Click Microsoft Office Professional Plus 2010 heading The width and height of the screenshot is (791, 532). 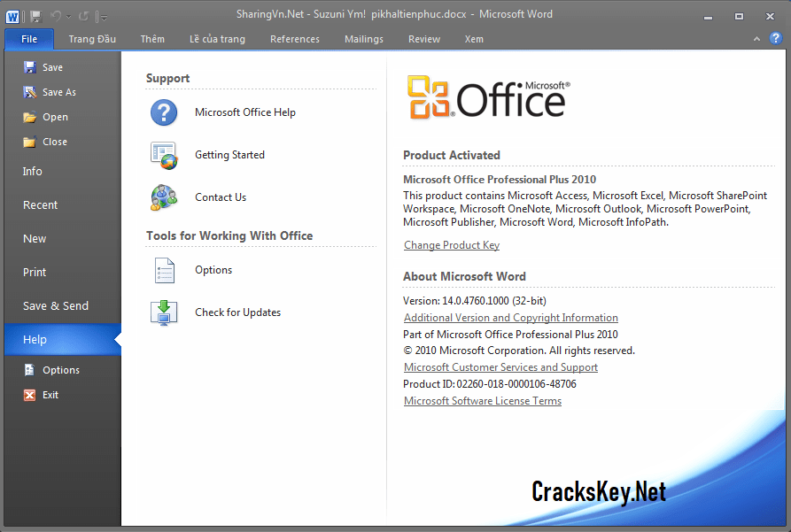pos(500,180)
